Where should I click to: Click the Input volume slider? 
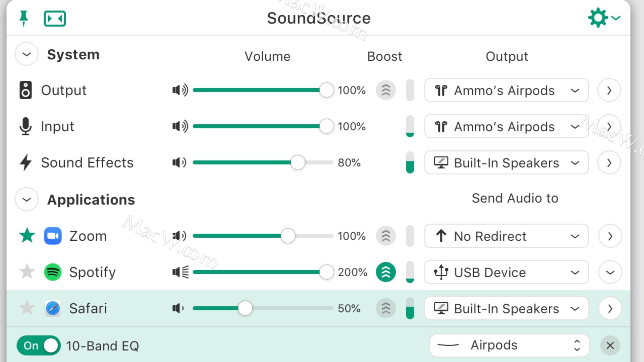click(x=263, y=126)
